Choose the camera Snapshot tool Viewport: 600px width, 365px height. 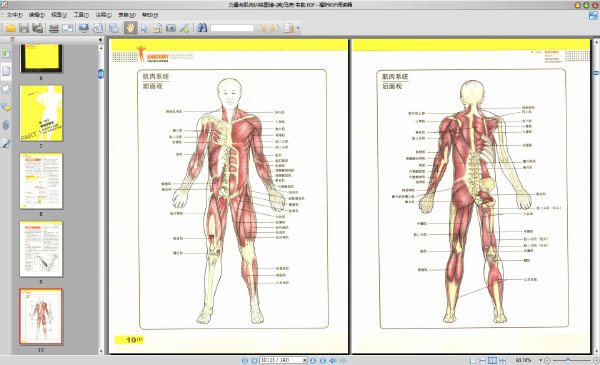click(171, 28)
